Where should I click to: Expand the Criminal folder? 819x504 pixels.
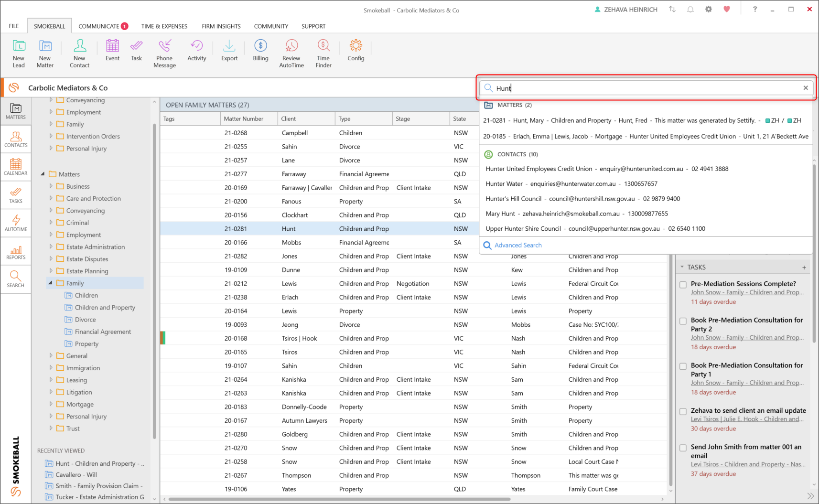(x=51, y=223)
